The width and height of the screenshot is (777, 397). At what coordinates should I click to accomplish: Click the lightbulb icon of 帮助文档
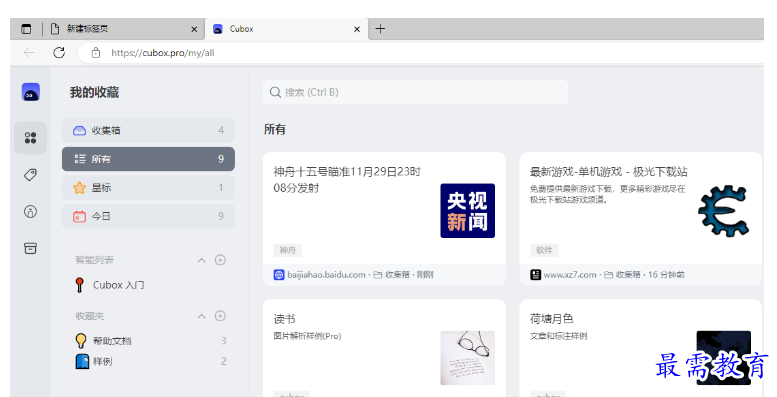click(81, 340)
